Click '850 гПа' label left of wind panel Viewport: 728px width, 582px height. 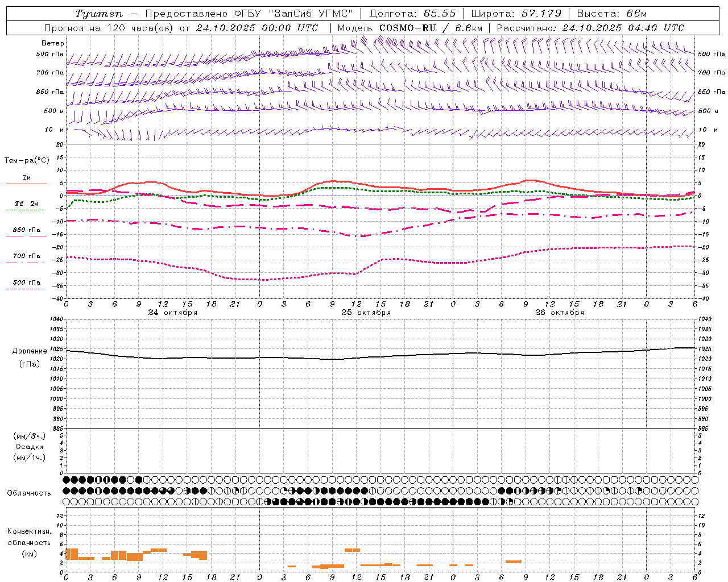point(50,92)
